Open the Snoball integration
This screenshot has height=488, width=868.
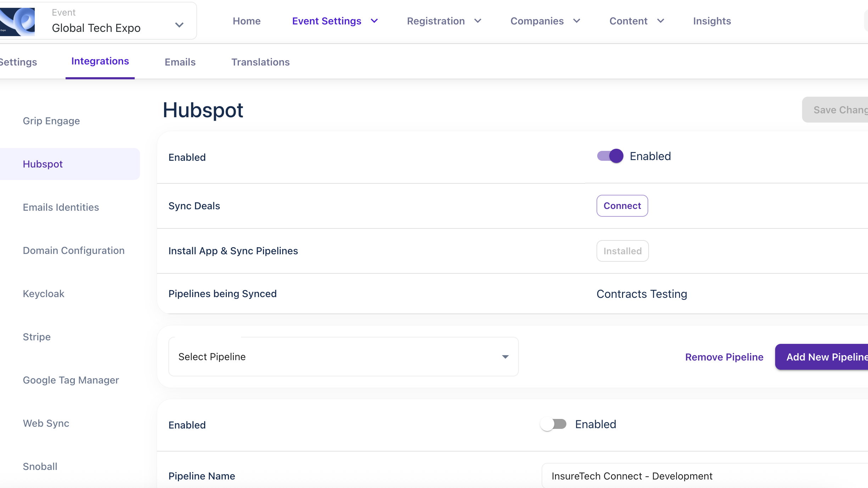click(40, 466)
